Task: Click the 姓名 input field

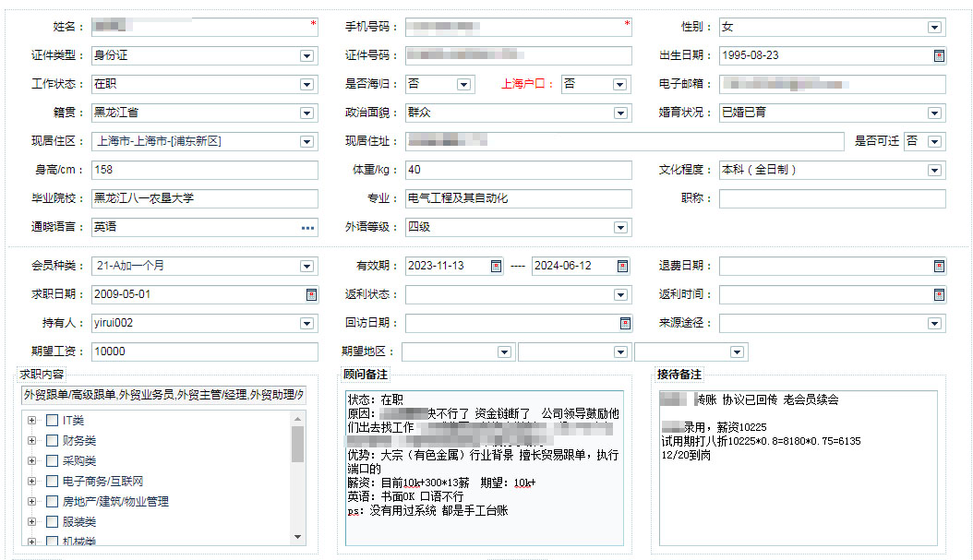Action: pyautogui.click(x=205, y=27)
